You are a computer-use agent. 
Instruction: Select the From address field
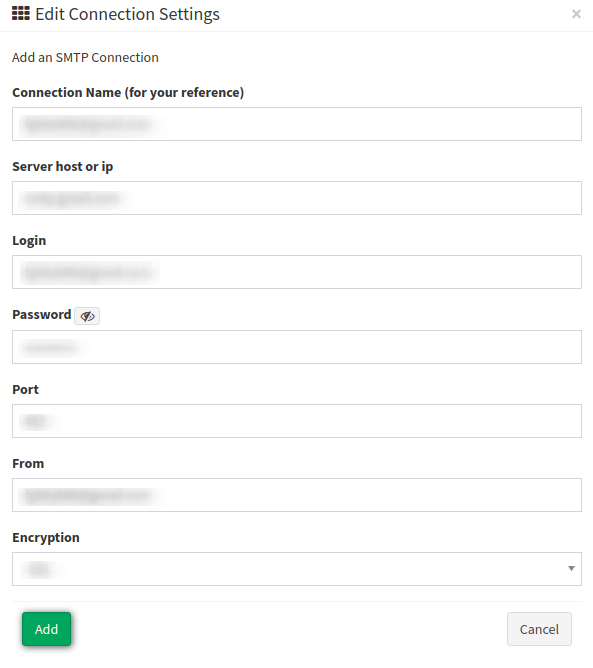tap(296, 495)
